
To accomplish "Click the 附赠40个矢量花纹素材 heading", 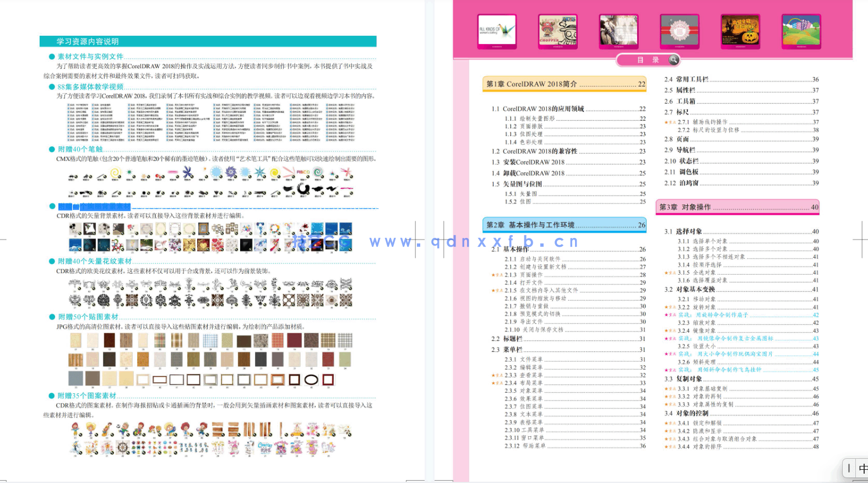I will tap(95, 261).
